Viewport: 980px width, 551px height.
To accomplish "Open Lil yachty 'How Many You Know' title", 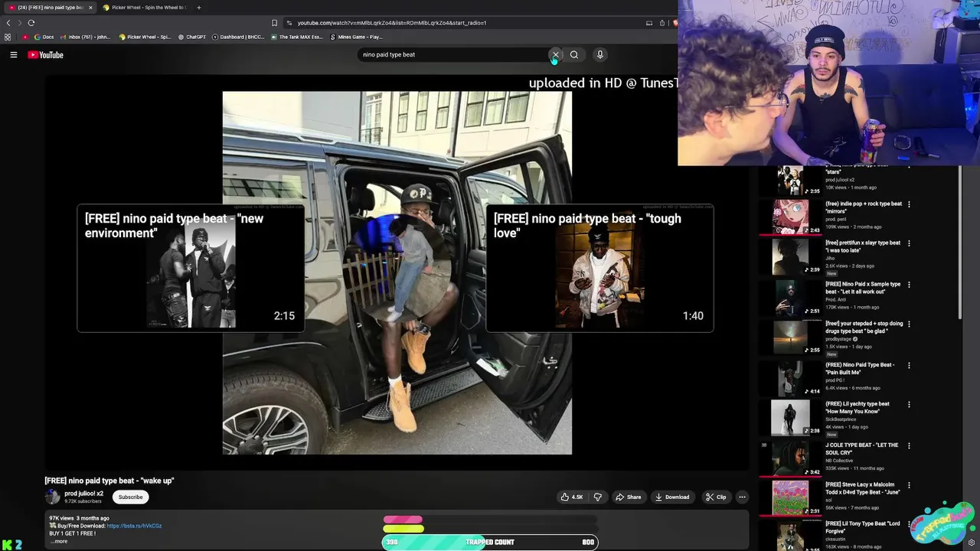I will 857,407.
